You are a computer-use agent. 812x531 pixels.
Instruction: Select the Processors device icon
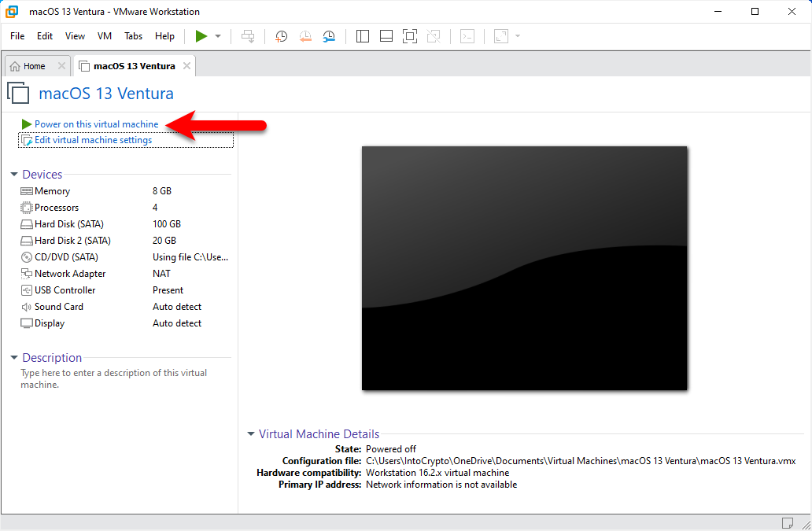point(27,208)
